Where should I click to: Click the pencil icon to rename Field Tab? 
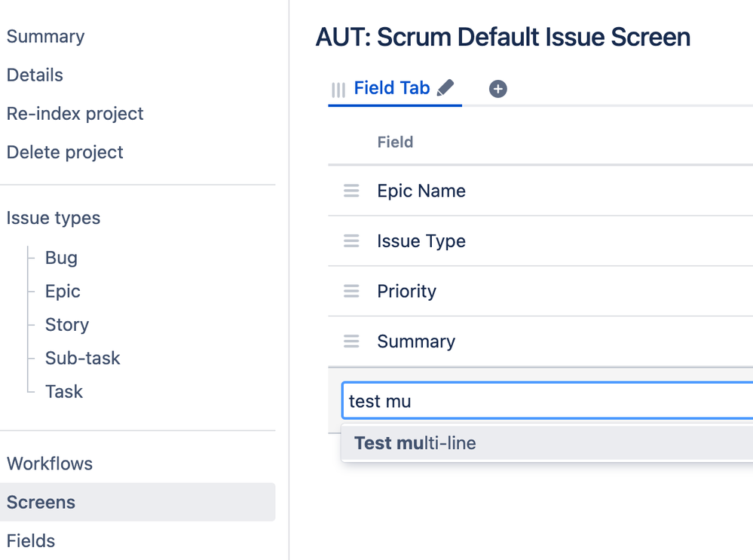coord(445,88)
